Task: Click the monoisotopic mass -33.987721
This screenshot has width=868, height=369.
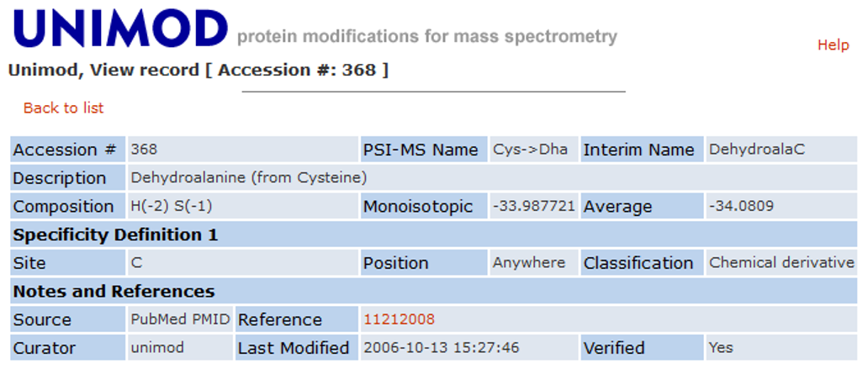Action: tap(533, 206)
